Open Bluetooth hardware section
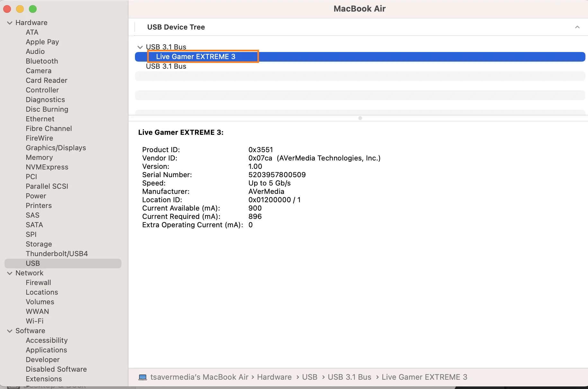Image resolution: width=588 pixels, height=389 pixels. point(42,61)
